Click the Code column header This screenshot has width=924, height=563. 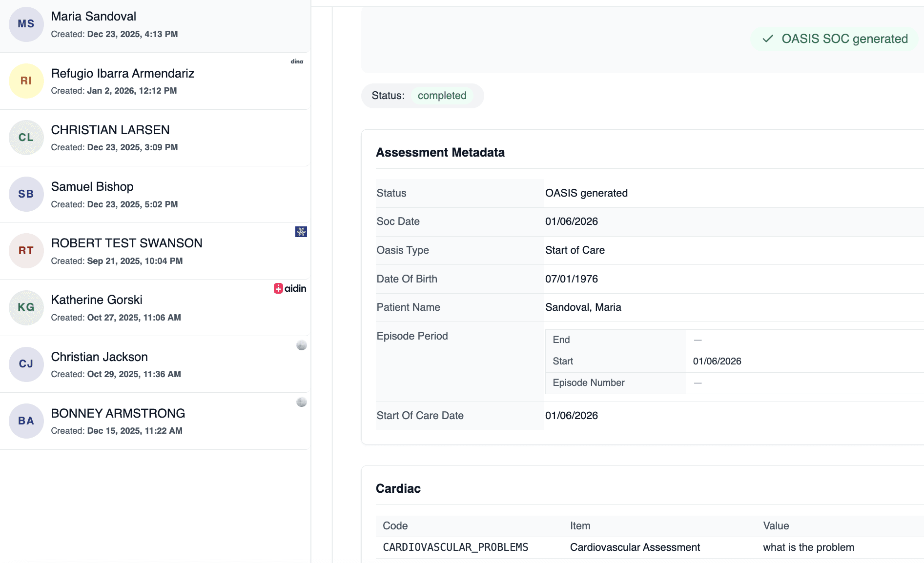[x=395, y=526]
